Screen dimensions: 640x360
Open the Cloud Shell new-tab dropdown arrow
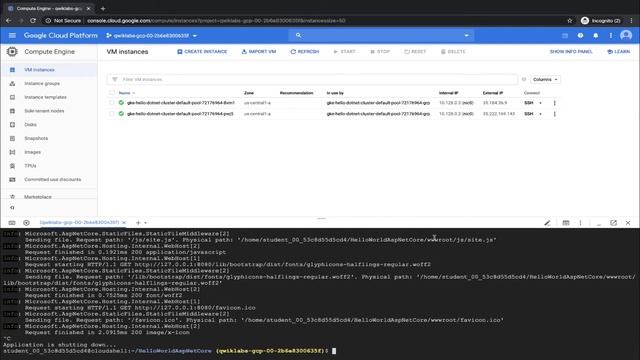coord(145,223)
